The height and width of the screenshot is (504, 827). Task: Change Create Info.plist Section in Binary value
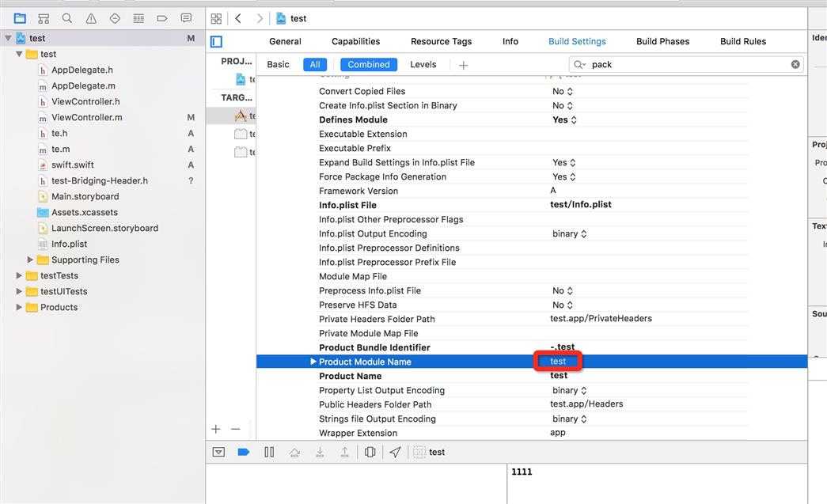562,105
